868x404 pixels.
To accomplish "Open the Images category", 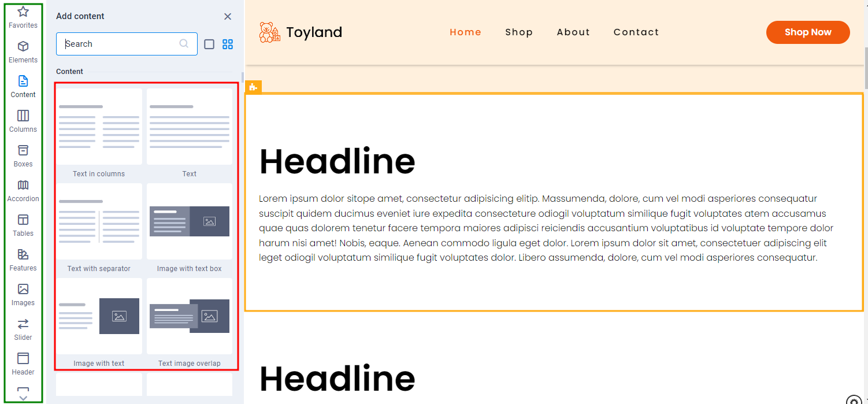I will tap(23, 295).
